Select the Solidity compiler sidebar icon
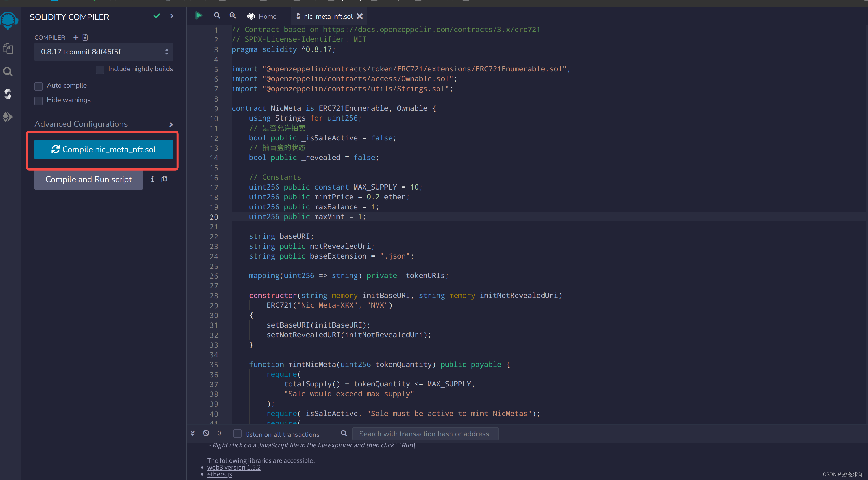This screenshot has width=868, height=480. (x=8, y=94)
